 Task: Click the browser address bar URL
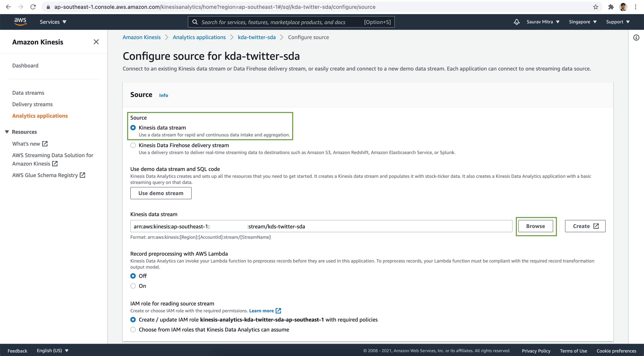[x=215, y=7]
